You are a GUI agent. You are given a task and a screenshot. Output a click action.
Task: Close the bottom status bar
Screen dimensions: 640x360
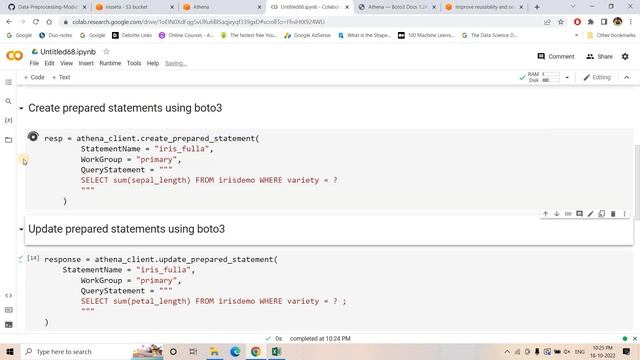coord(635,338)
